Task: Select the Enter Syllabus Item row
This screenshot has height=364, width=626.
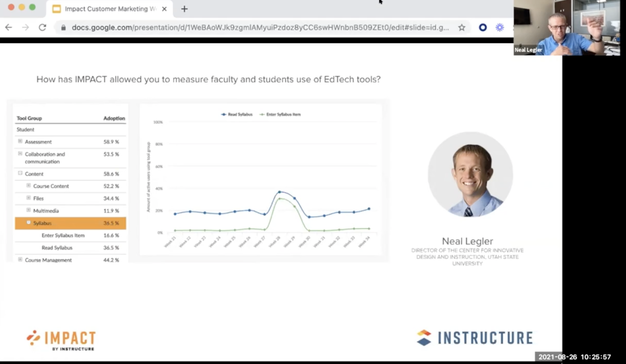Action: (x=70, y=235)
